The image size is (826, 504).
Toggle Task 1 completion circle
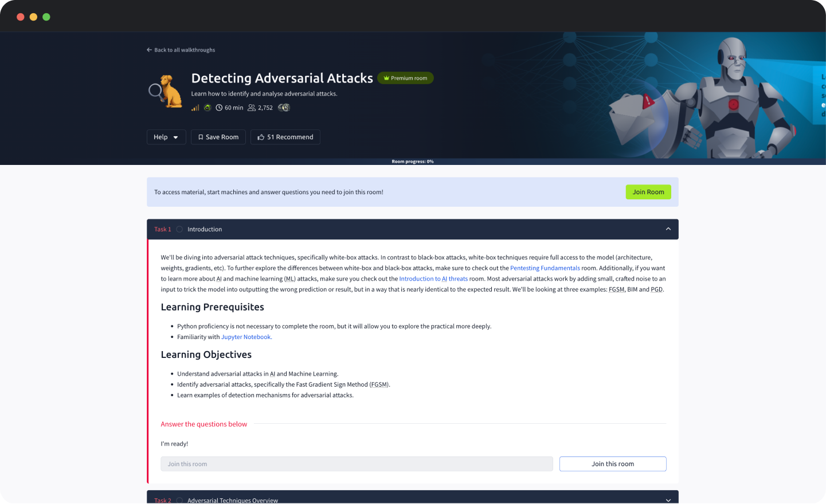179,229
